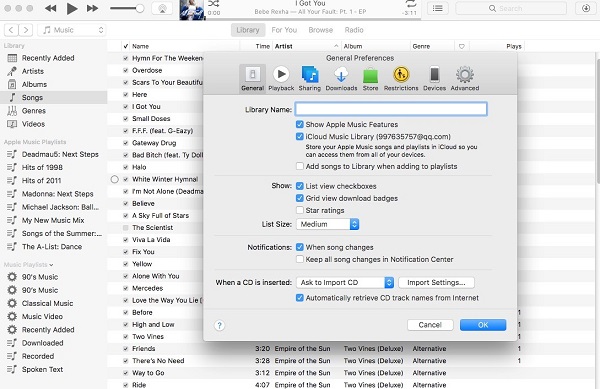Open the downloads arrow icon in toolbar
This screenshot has height=389, width=600.
(x=585, y=8)
